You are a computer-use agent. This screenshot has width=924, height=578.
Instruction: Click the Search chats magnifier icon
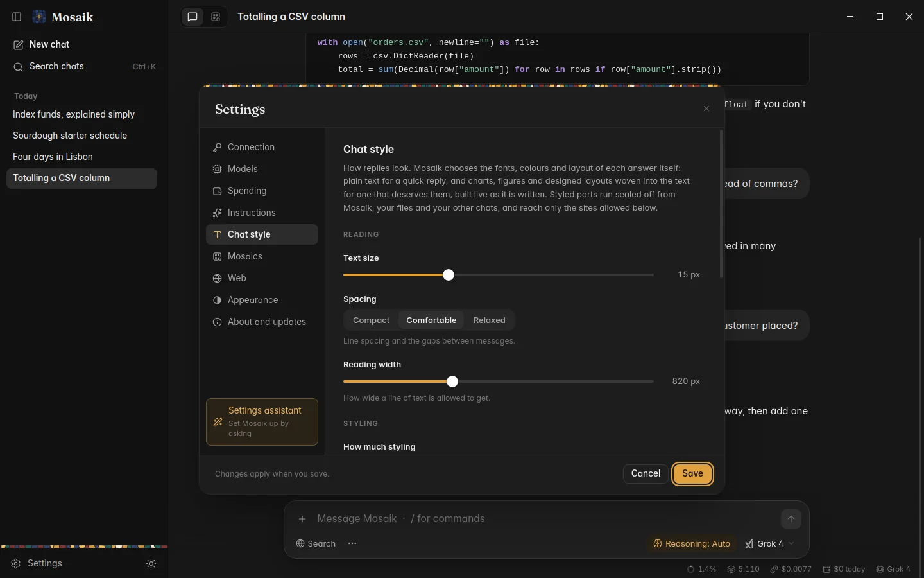pyautogui.click(x=18, y=67)
